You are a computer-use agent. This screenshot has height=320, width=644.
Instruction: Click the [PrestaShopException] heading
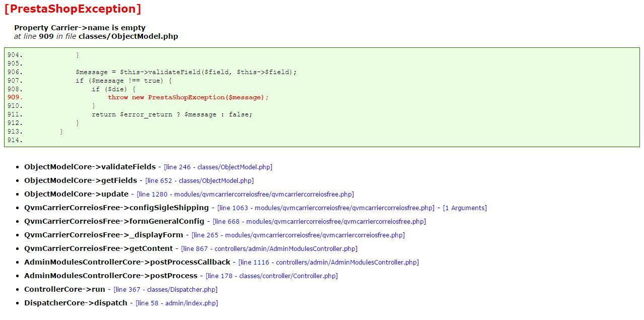[x=73, y=9]
